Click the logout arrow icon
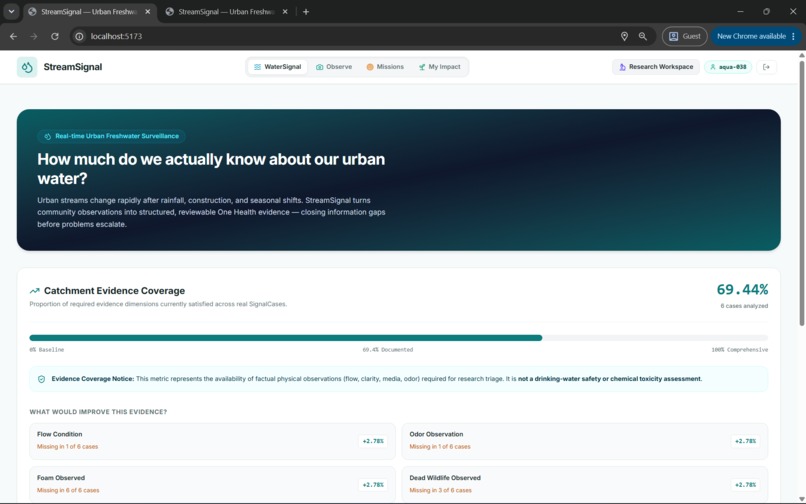806x504 pixels. (766, 67)
